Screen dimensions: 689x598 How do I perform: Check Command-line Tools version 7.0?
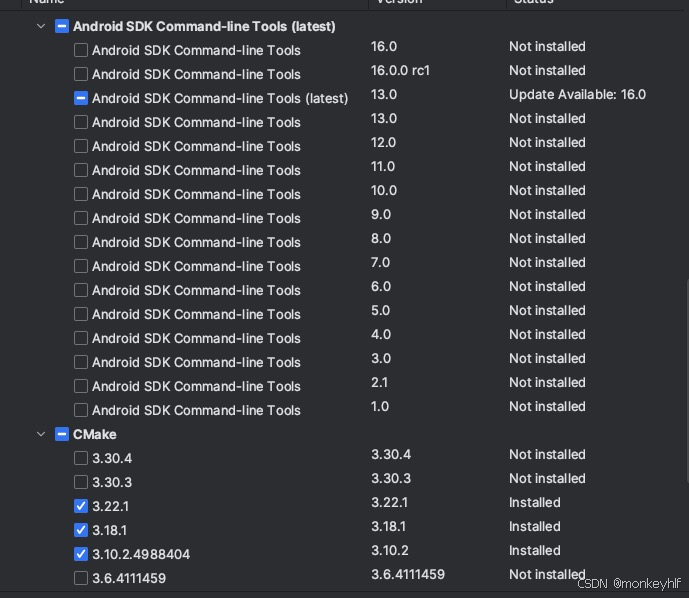coord(81,266)
